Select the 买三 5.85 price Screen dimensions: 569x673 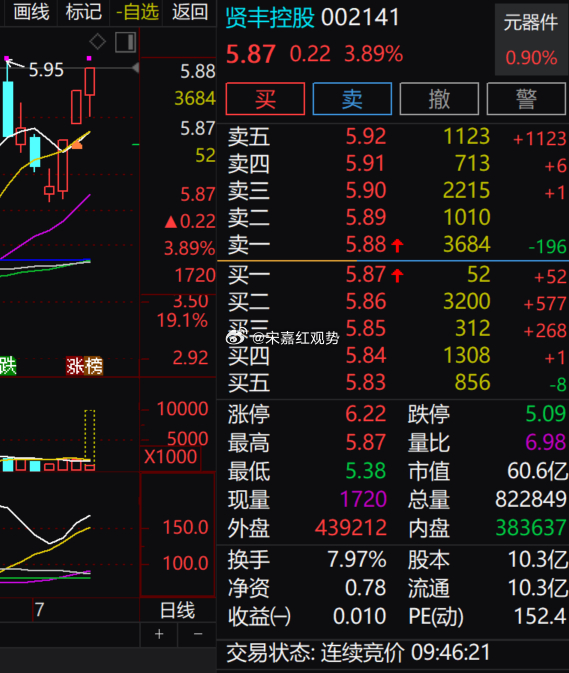366,329
